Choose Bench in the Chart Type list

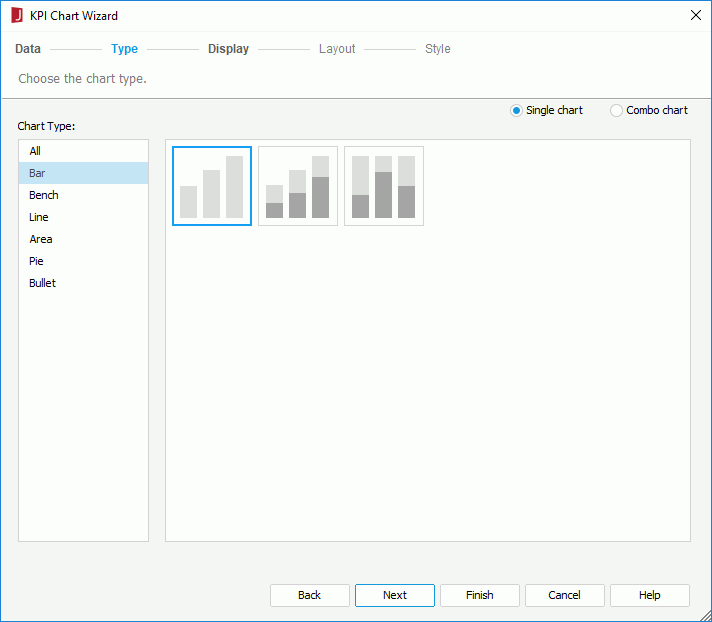[x=84, y=195]
